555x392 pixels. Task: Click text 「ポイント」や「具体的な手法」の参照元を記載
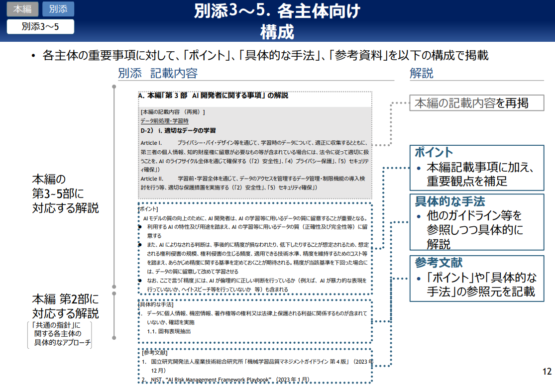[481, 285]
